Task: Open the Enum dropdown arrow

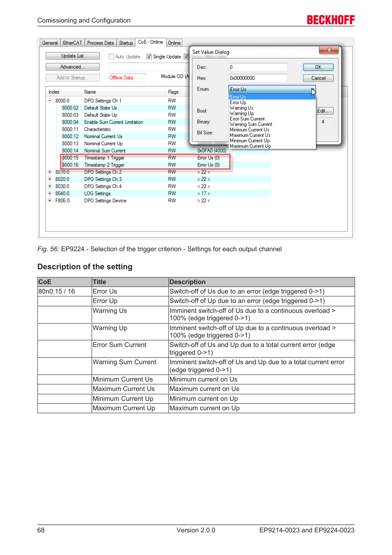Action: pyautogui.click(x=313, y=90)
